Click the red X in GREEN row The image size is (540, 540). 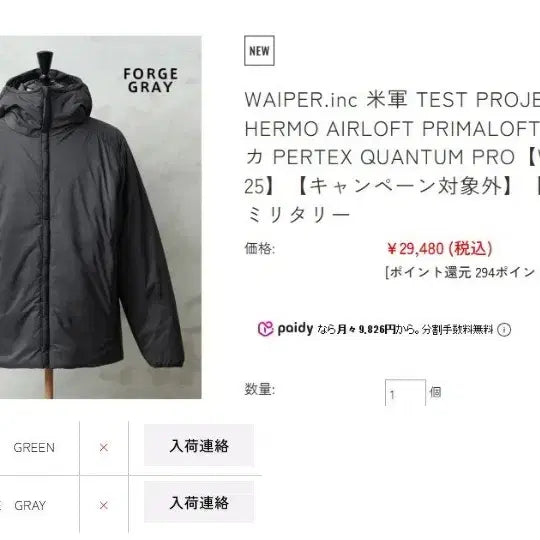point(104,447)
